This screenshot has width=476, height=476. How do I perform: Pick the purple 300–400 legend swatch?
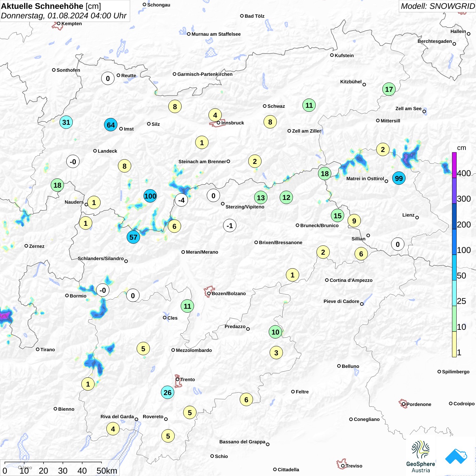[x=454, y=190]
